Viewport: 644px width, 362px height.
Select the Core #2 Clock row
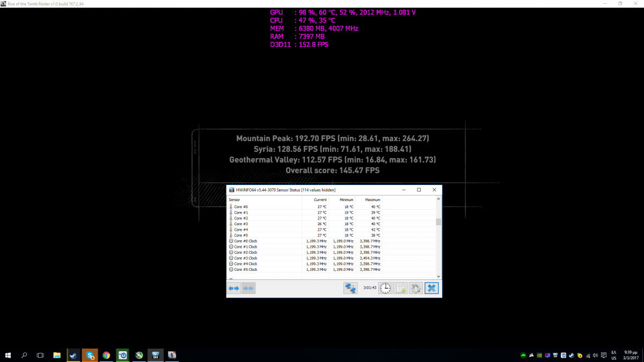331,252
